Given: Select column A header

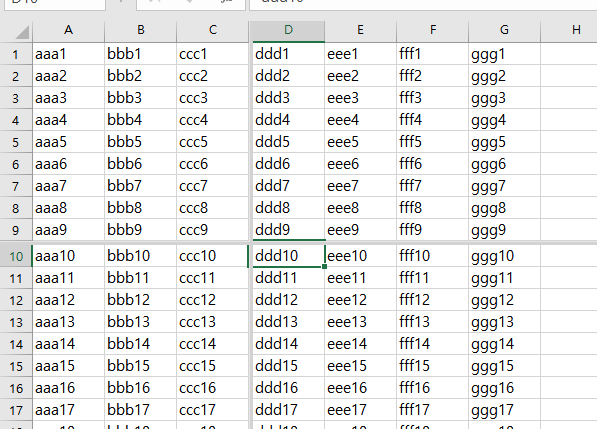Looking at the screenshot, I should point(68,30).
